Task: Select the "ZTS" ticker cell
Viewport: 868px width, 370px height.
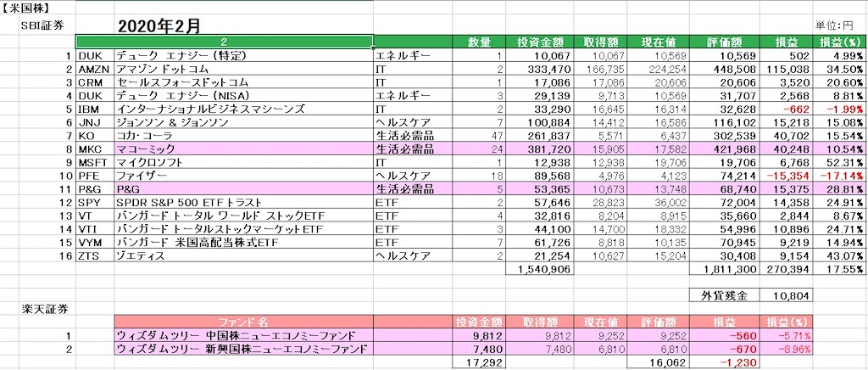Action: point(95,255)
